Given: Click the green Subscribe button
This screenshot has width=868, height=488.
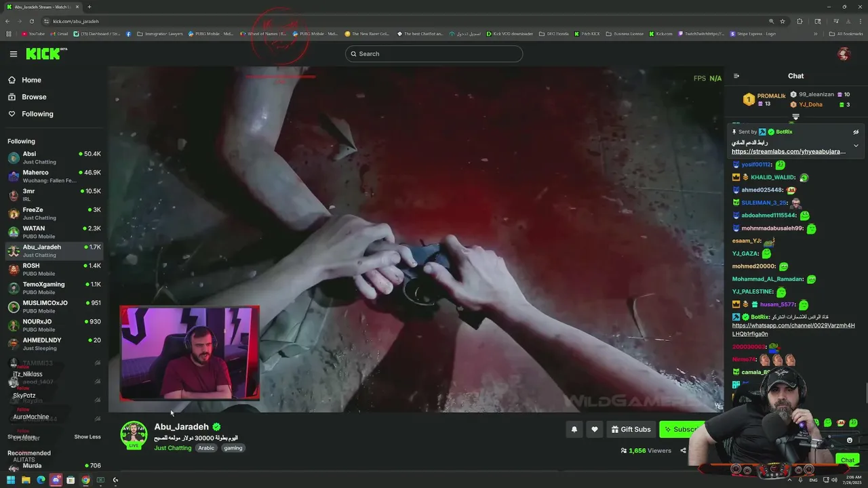Looking at the screenshot, I should [x=682, y=429].
